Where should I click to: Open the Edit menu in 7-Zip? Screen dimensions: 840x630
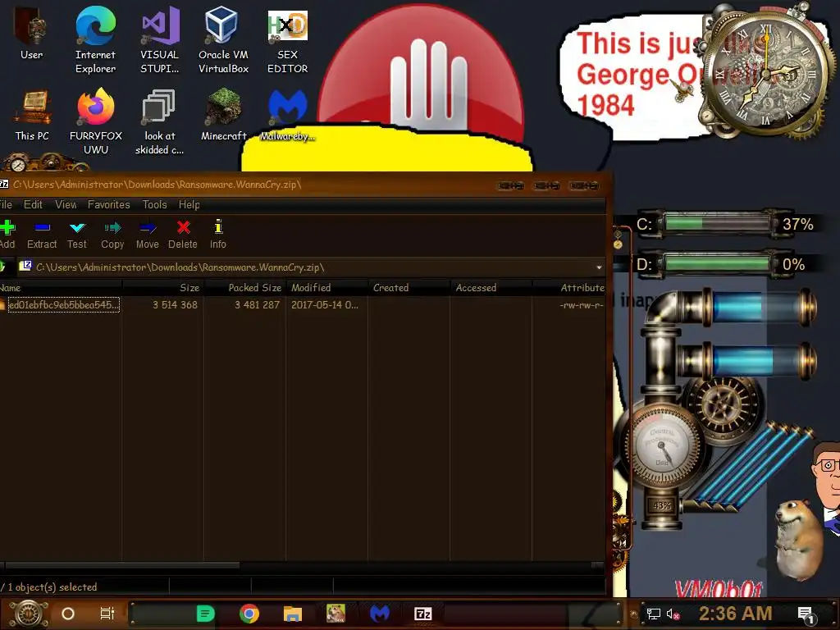(33, 204)
